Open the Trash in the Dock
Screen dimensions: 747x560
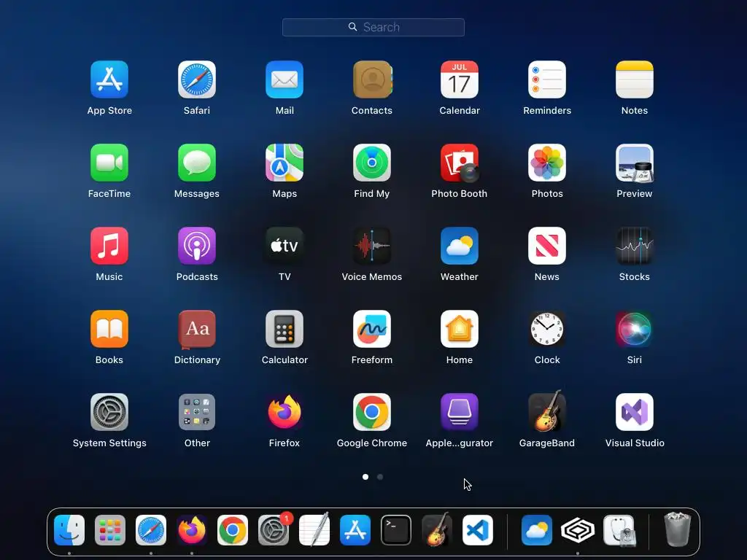pyautogui.click(x=678, y=529)
